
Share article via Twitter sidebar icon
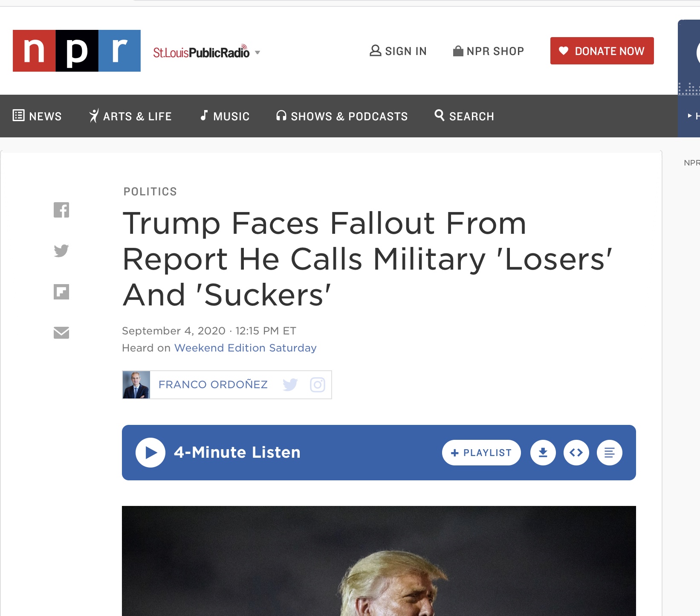point(61,250)
